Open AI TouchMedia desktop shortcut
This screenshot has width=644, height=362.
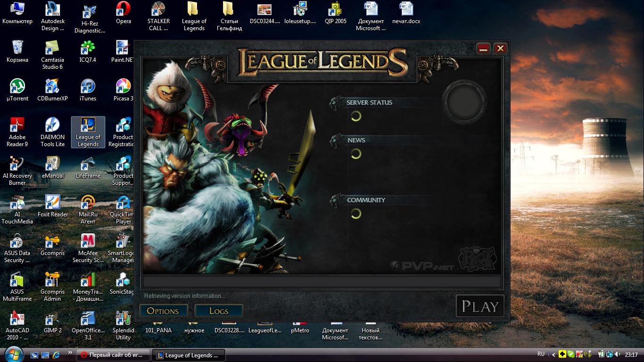pos(17,210)
